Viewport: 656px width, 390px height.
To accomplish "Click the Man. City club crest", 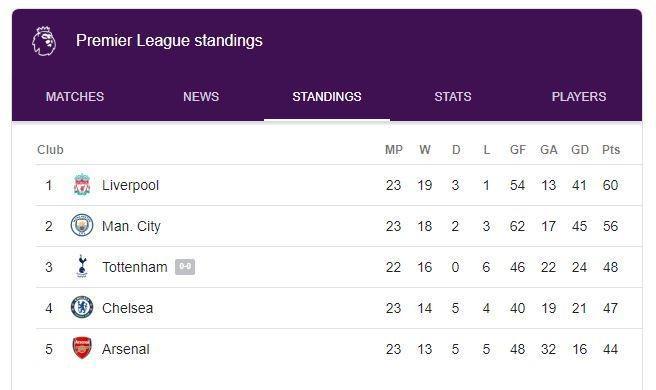I will pyautogui.click(x=82, y=226).
